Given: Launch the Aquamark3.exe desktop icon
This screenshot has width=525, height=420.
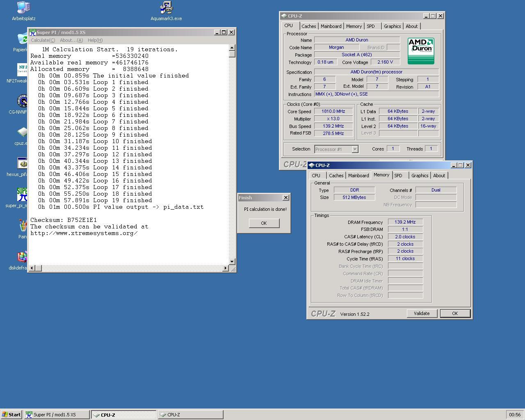Looking at the screenshot, I should tap(166, 11).
